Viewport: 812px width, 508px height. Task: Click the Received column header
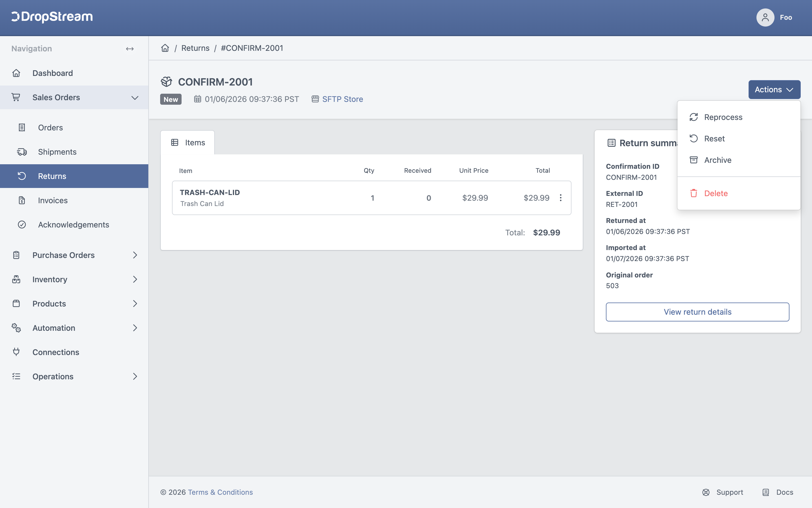point(418,170)
